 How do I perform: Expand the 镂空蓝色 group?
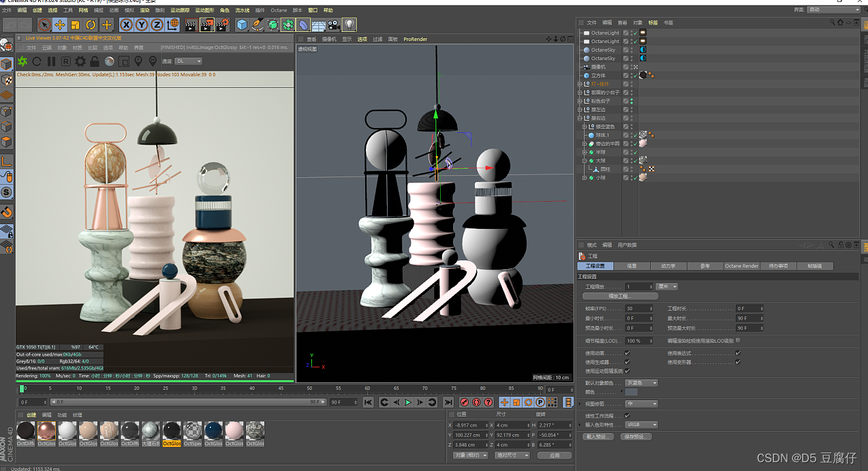pos(585,127)
